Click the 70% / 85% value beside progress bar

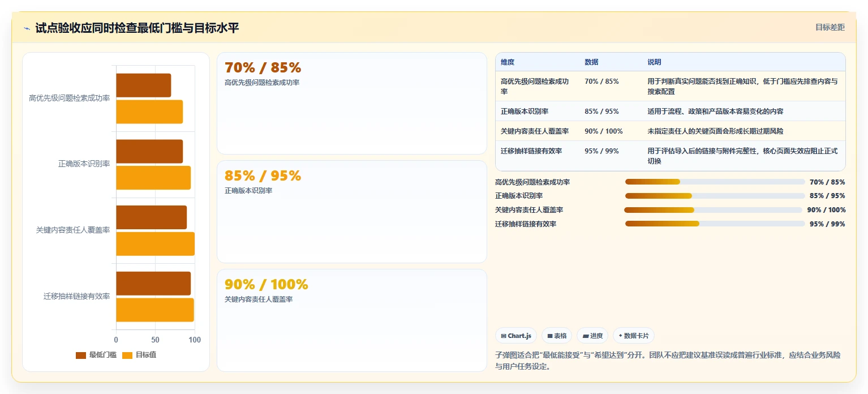827,182
